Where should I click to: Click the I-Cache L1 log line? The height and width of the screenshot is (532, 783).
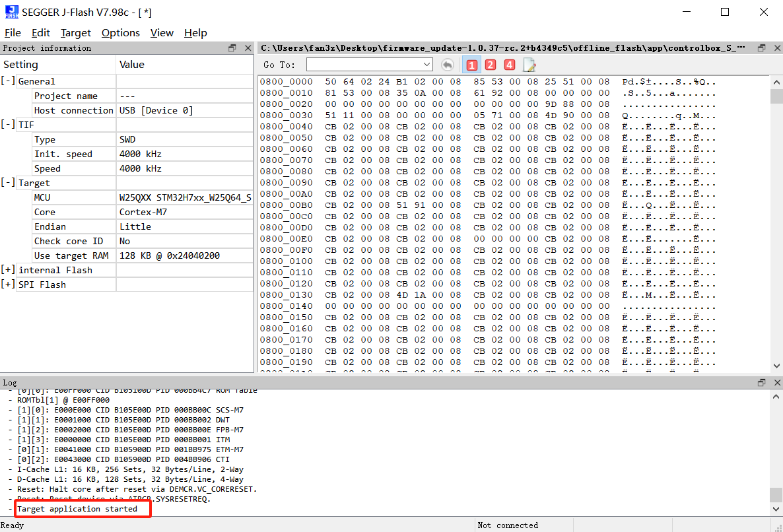tap(130, 469)
